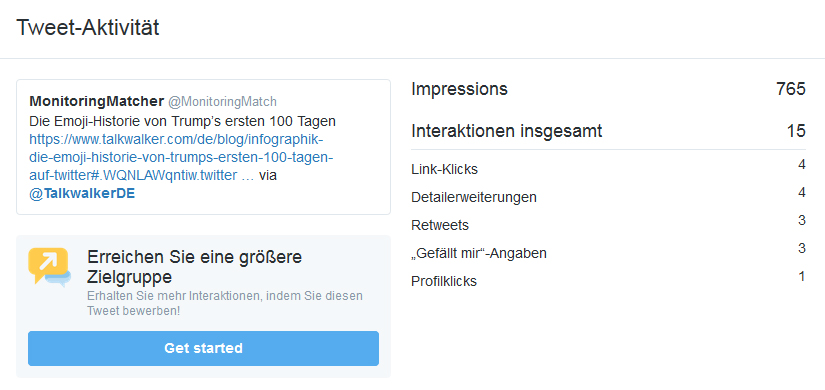Click the @MonitoringMatch handle

click(x=222, y=102)
